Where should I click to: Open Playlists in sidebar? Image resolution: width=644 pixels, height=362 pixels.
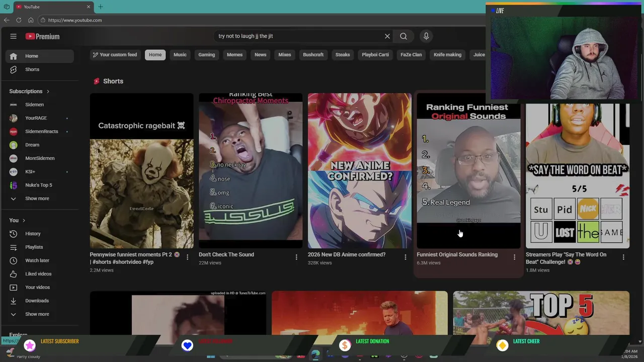pos(39,247)
